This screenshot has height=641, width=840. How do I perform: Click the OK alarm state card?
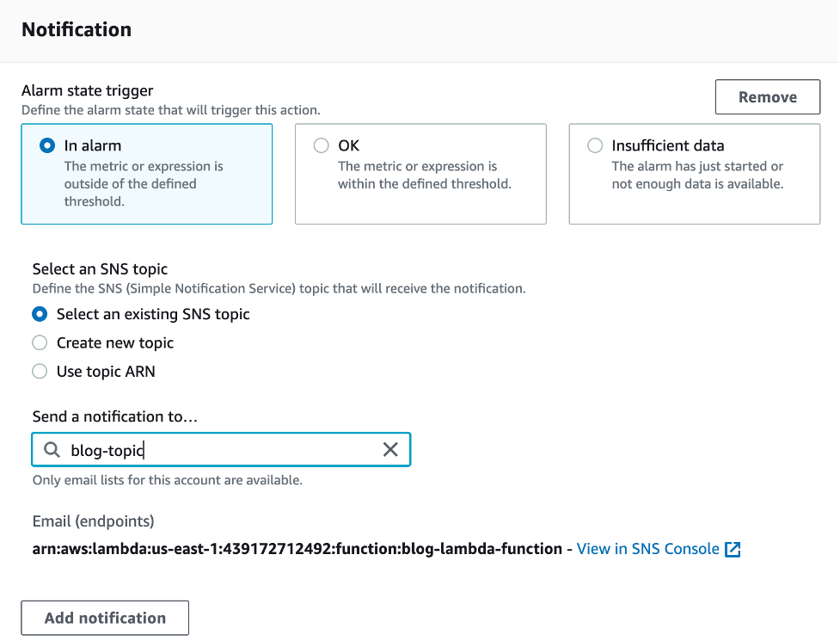pyautogui.click(x=420, y=174)
